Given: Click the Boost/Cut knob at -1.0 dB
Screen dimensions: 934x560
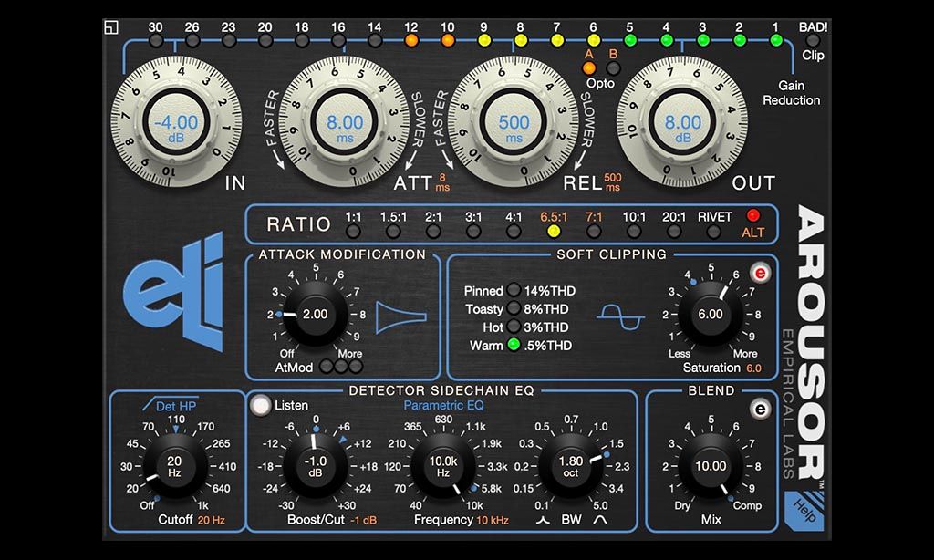Looking at the screenshot, I should 315,466.
